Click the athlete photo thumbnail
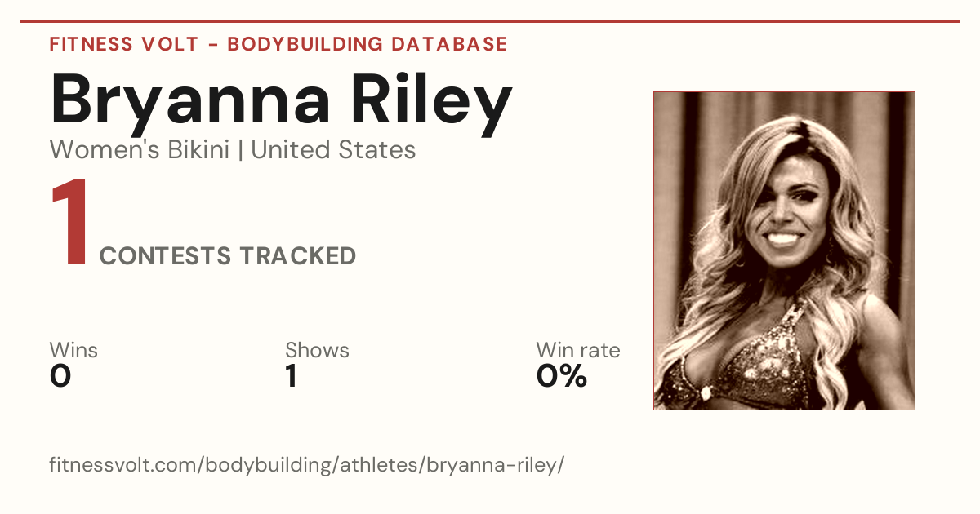Screen dimensions: 980x514 pyautogui.click(x=784, y=250)
